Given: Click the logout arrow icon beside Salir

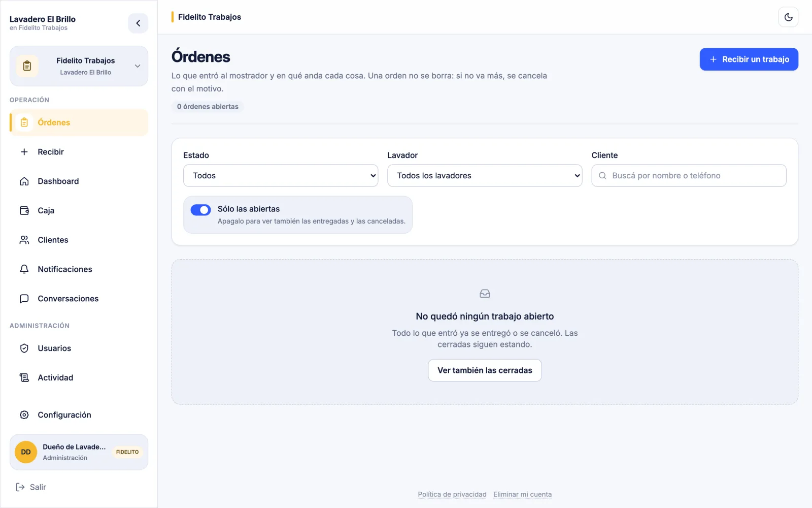Looking at the screenshot, I should (x=20, y=487).
